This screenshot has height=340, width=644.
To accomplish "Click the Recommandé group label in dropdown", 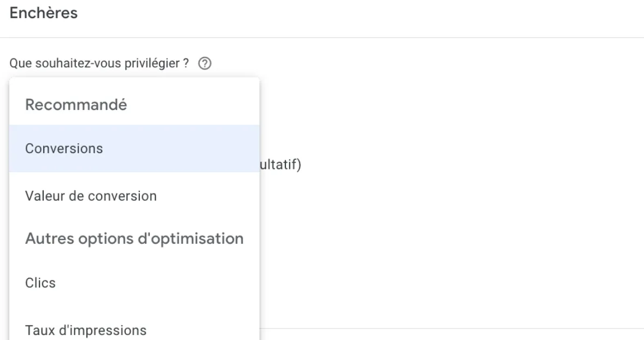I will click(76, 105).
